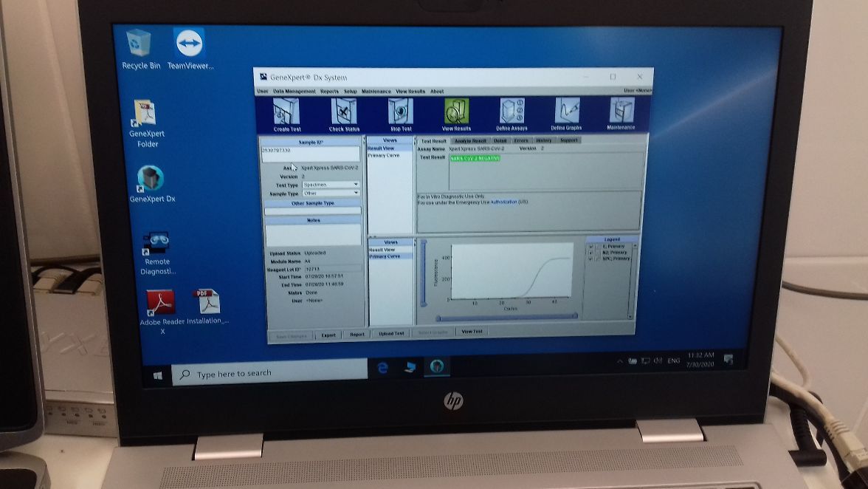The width and height of the screenshot is (868, 489).
Task: Switch to the Support tab
Action: click(568, 140)
